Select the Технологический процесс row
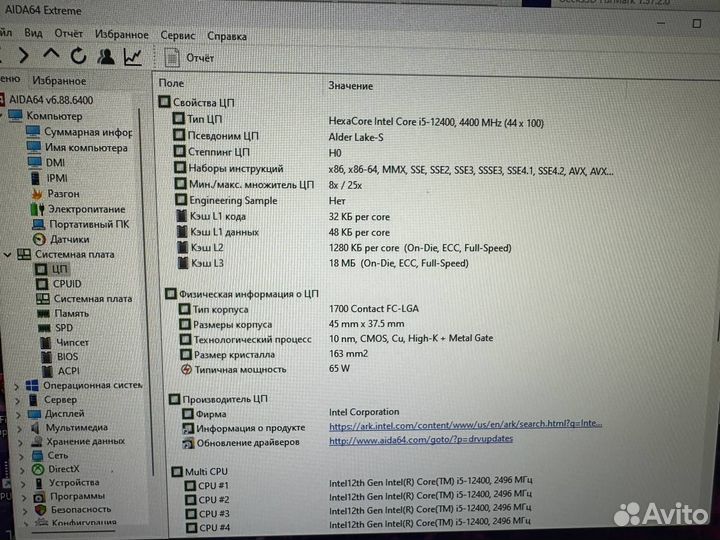Image resolution: width=720 pixels, height=540 pixels. click(336, 339)
